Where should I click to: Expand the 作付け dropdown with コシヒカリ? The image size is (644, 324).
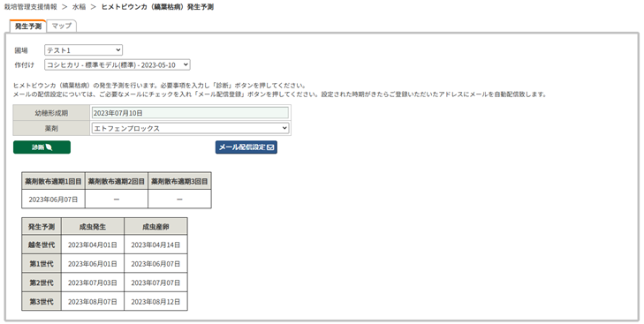click(117, 64)
